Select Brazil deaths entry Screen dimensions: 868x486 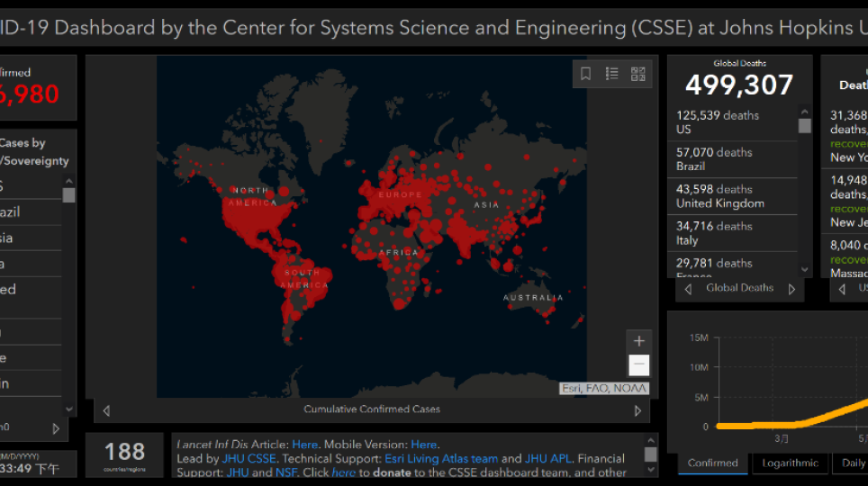coord(731,159)
